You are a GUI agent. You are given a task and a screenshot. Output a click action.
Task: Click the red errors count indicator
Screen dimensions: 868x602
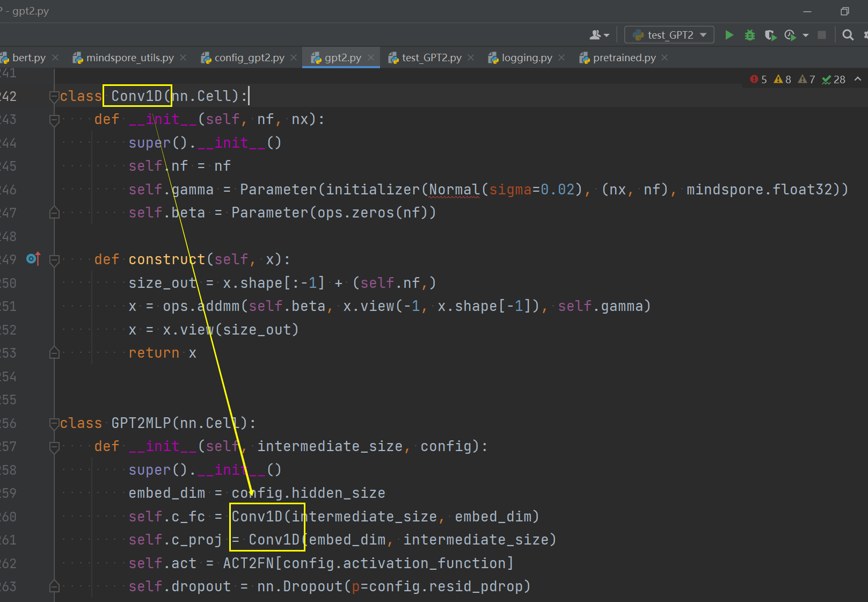tap(758, 79)
